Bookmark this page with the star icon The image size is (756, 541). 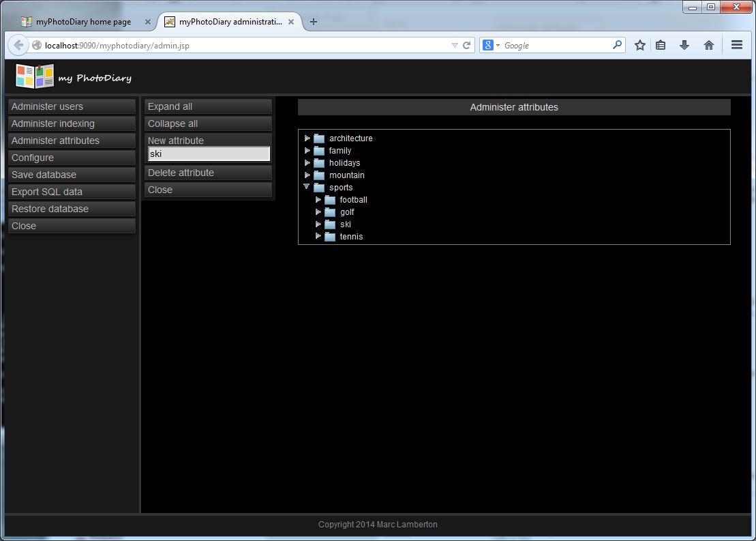click(x=640, y=45)
